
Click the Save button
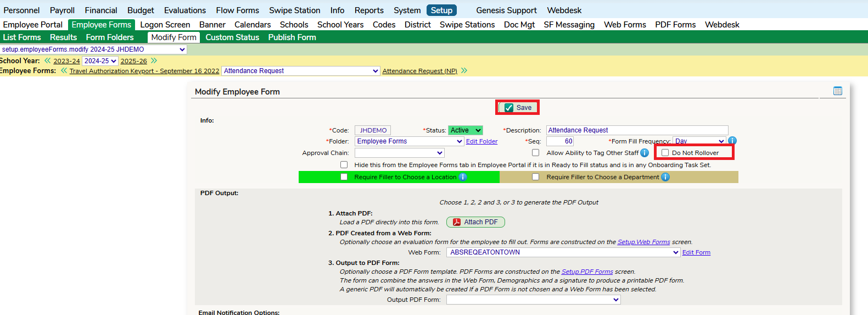coord(518,107)
